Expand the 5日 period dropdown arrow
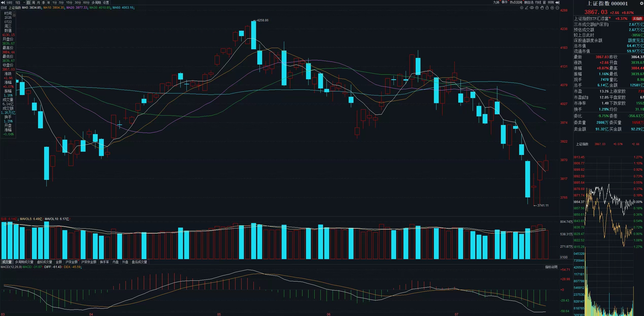The width and height of the screenshot is (644, 316). coord(24,3)
